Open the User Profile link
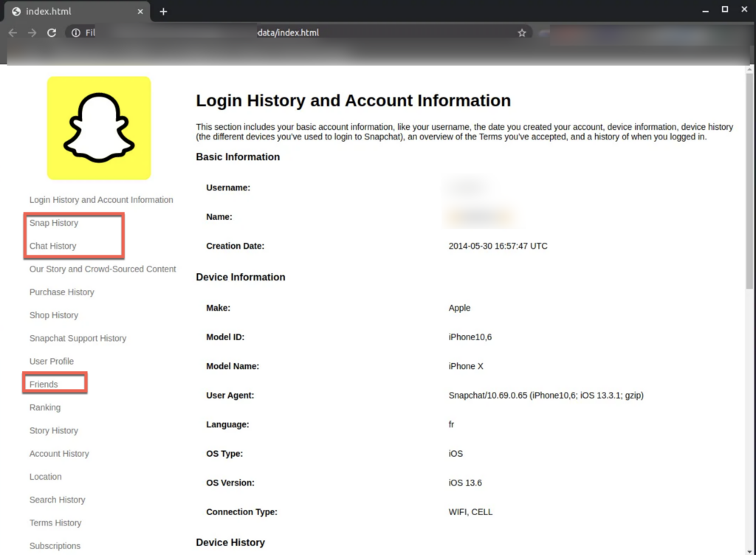 52,362
